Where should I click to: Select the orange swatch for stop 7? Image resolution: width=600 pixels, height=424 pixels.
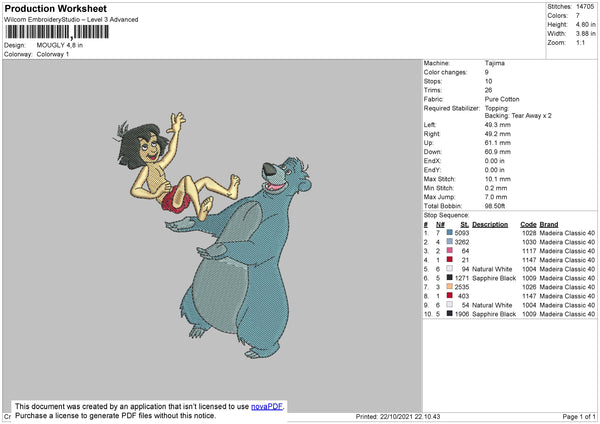[x=450, y=287]
